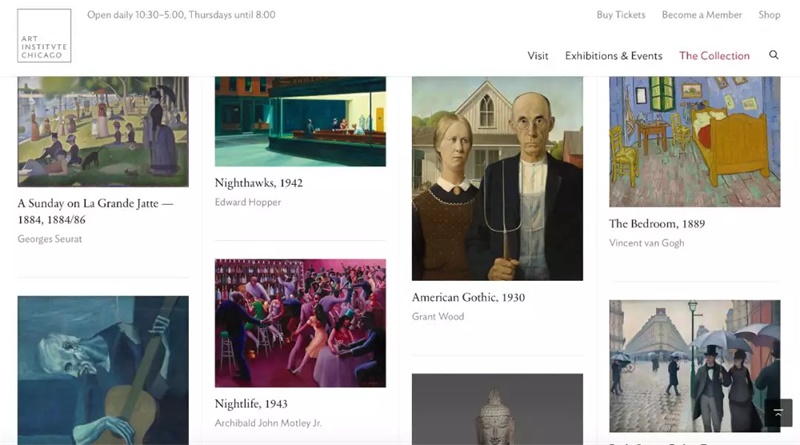Screen dimensions: 800x445
Task: Open Exhibitions & Events menu
Action: point(613,56)
